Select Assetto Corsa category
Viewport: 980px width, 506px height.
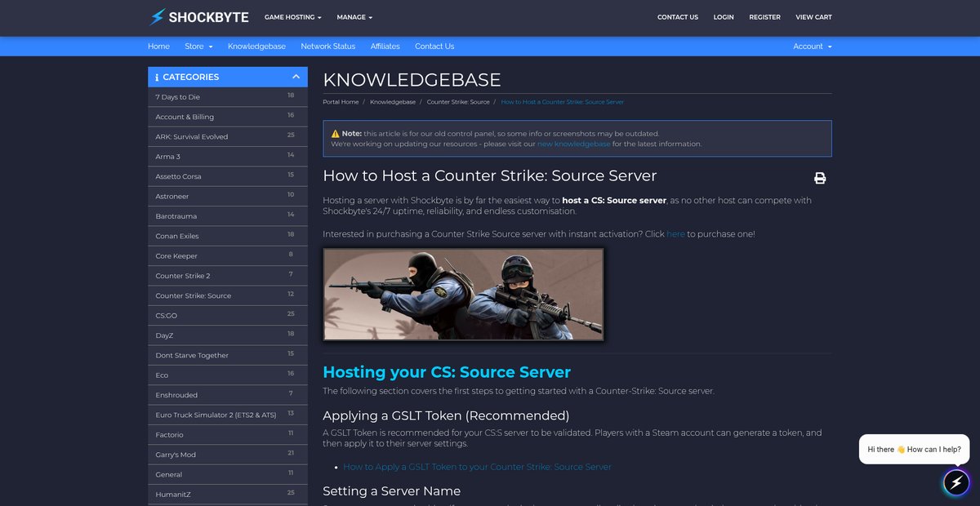[228, 176]
